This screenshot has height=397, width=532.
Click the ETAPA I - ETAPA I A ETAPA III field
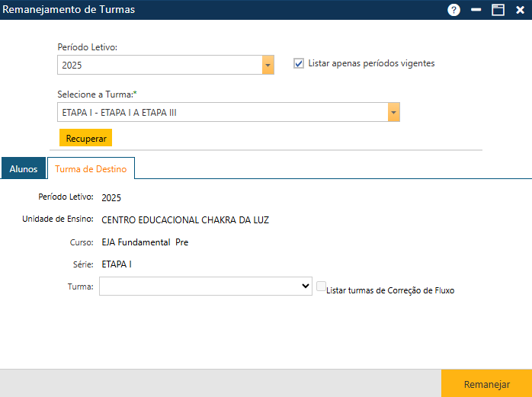point(221,113)
